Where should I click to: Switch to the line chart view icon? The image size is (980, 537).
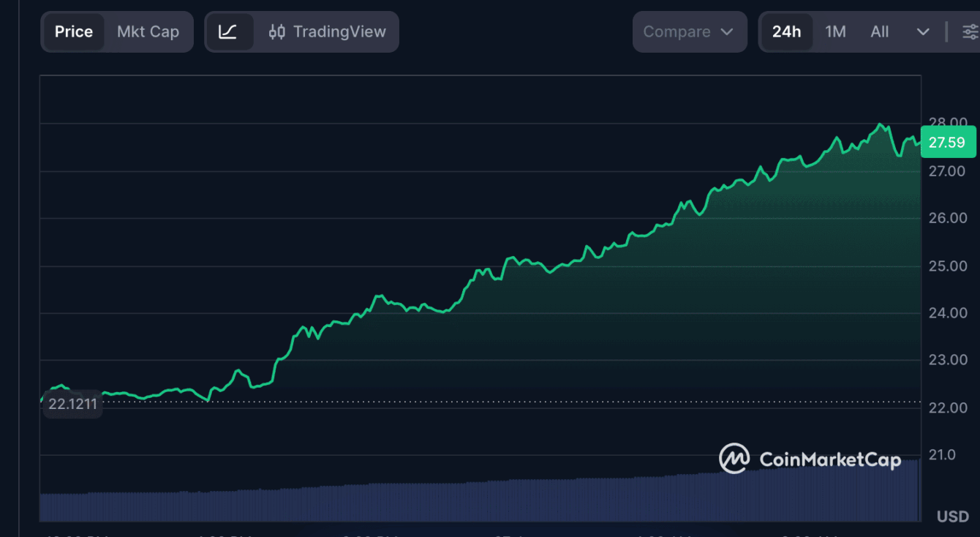coord(228,31)
